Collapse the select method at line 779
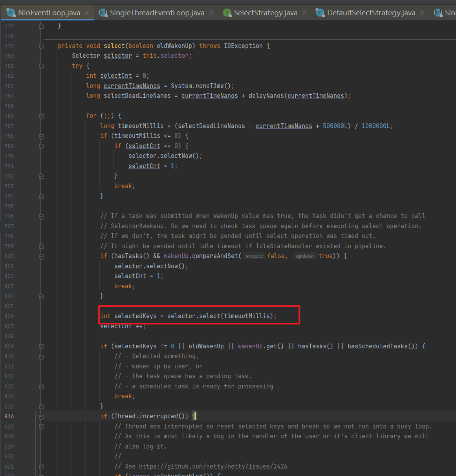 click(x=41, y=46)
